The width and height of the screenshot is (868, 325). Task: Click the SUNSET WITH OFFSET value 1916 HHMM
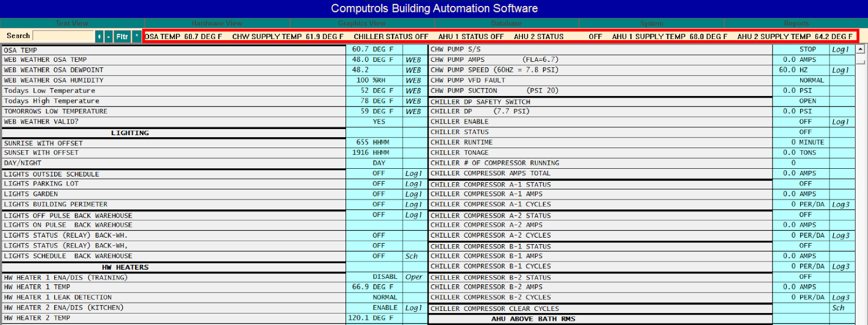pyautogui.click(x=373, y=152)
